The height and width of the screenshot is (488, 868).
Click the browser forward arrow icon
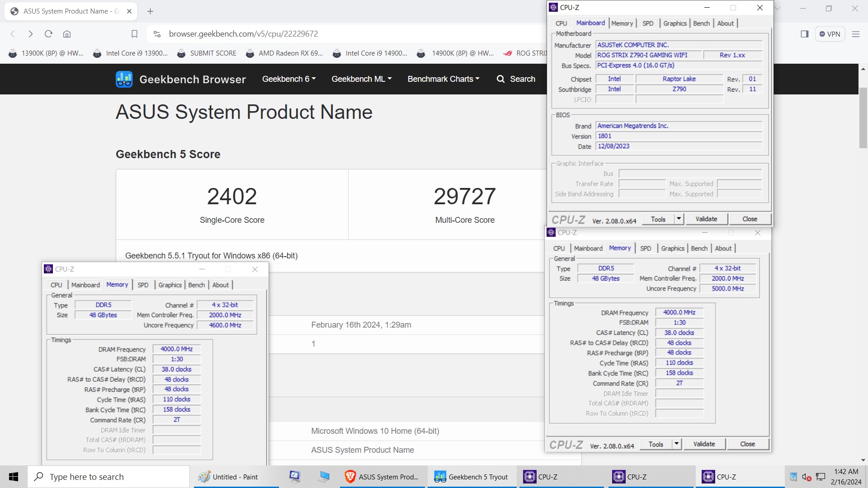30,34
